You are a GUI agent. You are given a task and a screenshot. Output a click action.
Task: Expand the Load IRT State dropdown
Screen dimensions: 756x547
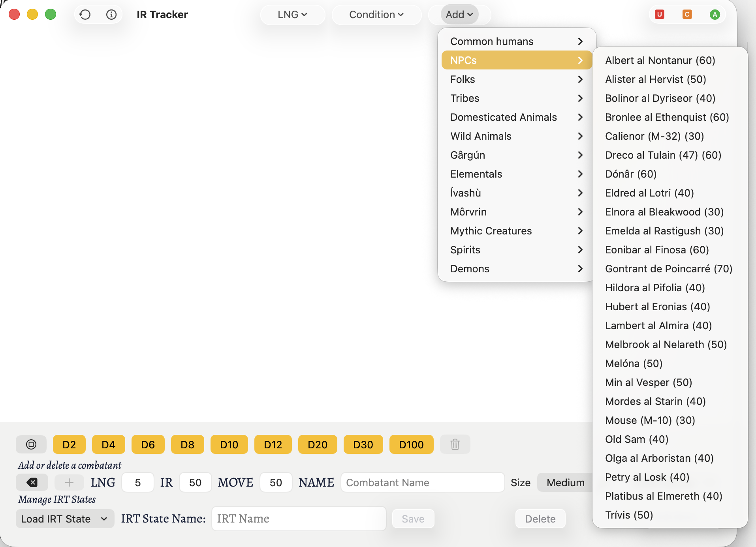pos(65,519)
